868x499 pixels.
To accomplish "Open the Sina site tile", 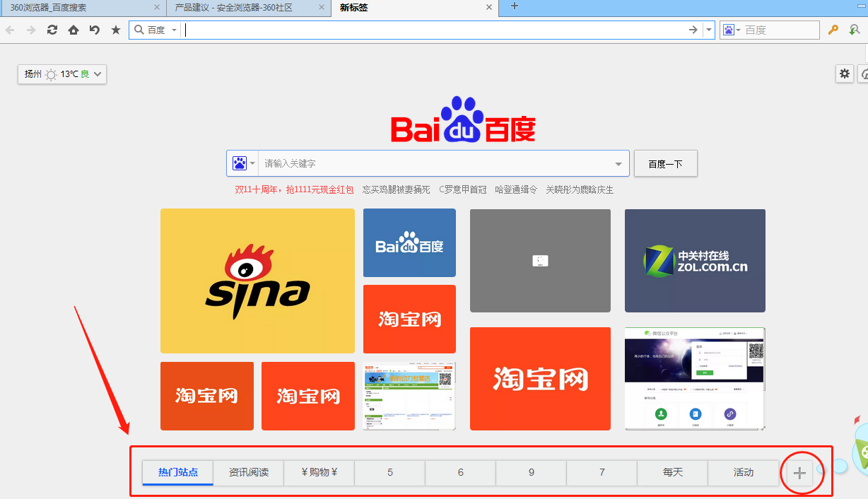I will [x=257, y=281].
